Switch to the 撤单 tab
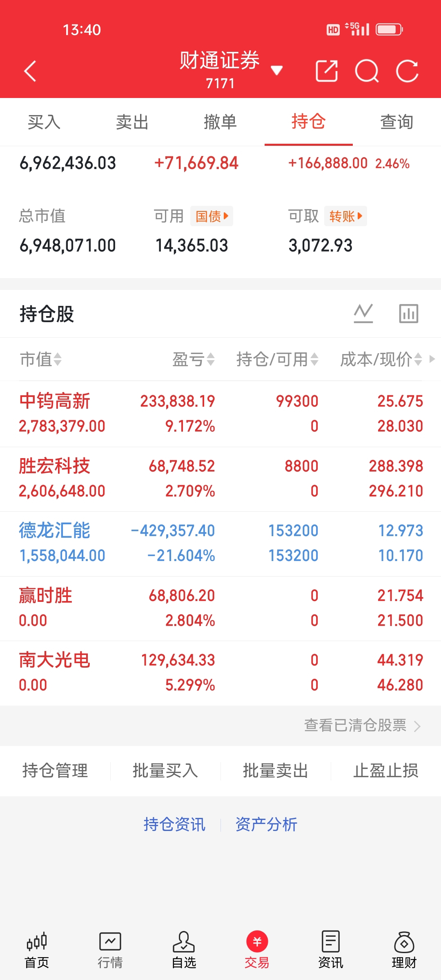 point(220,122)
